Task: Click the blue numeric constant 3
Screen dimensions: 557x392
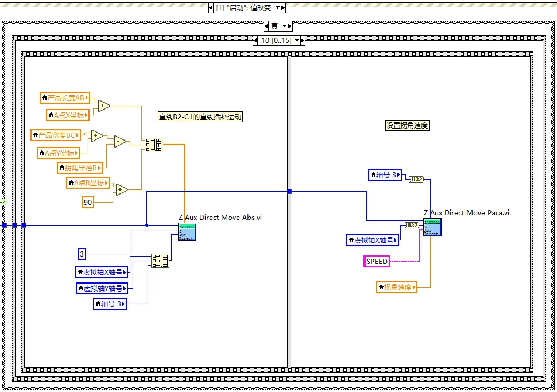Action: click(x=82, y=254)
